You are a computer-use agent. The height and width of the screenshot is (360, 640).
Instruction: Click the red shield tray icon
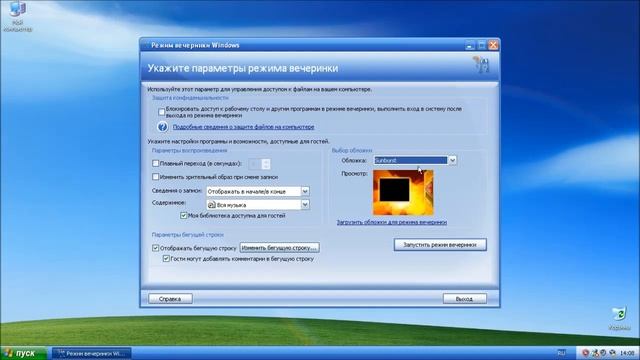585,353
